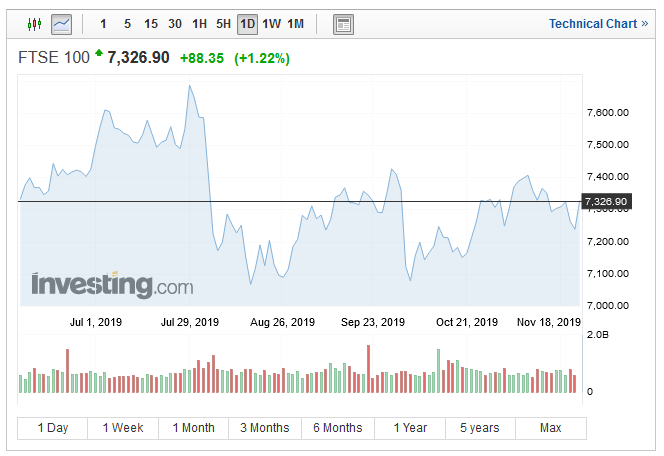Choose the 1H interval
664x456 pixels.
[199, 24]
